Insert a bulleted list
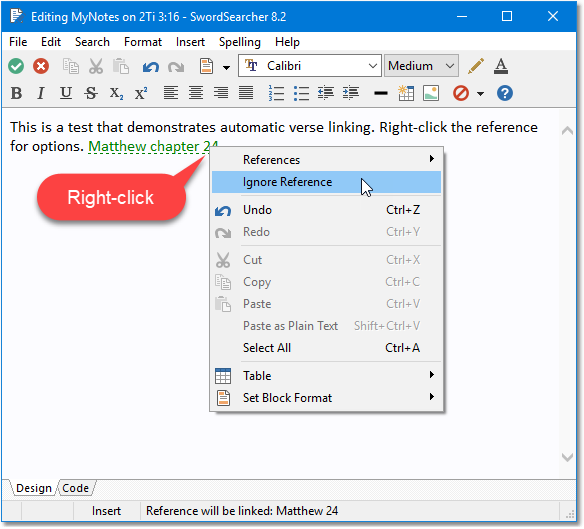584x529 pixels. tap(301, 93)
